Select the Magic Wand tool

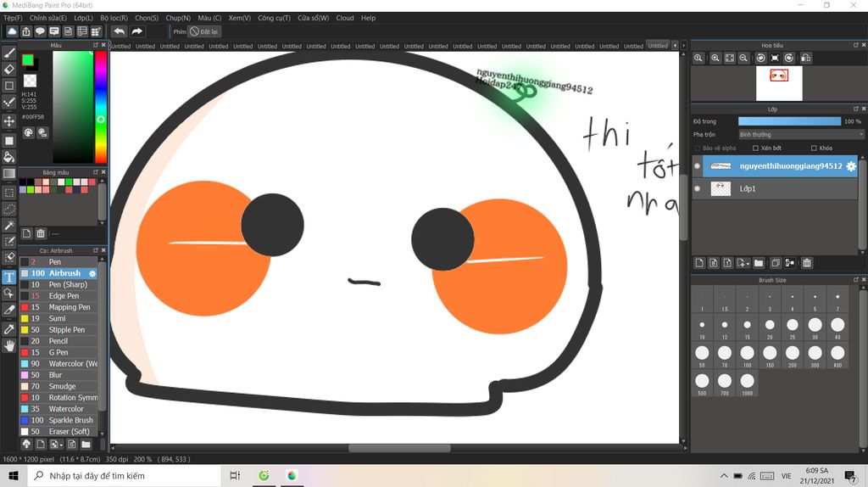[x=9, y=225]
